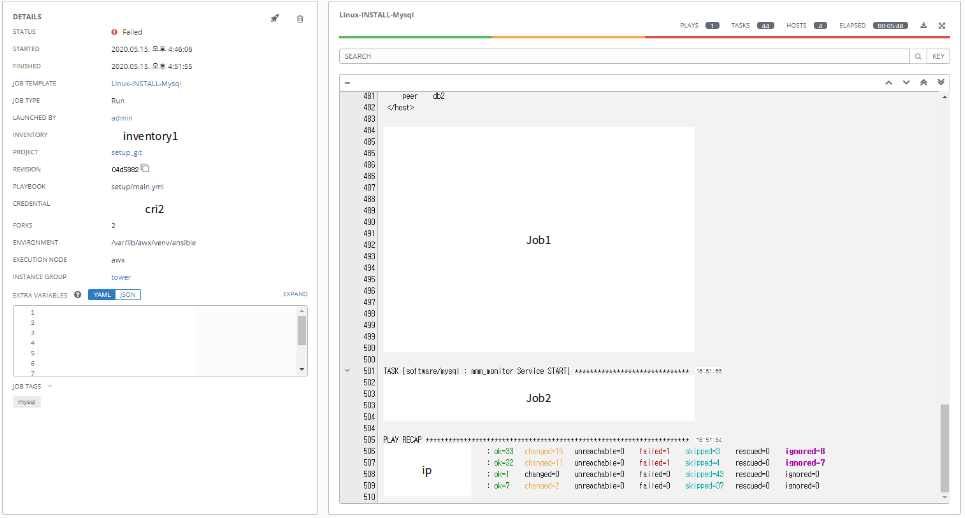Open Linux-INSTALL-Mysql job template link

point(146,83)
